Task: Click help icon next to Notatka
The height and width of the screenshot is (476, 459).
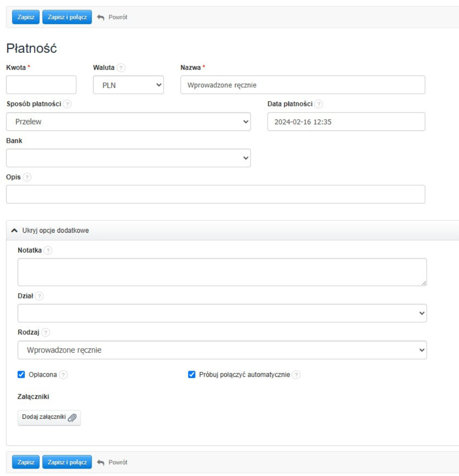Action: click(x=48, y=250)
